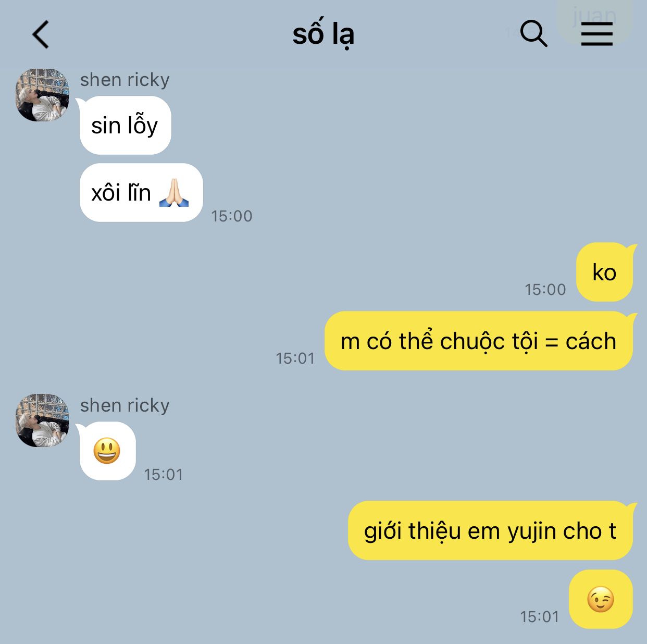
Task: Open the chat search magnifier
Action: pyautogui.click(x=533, y=34)
